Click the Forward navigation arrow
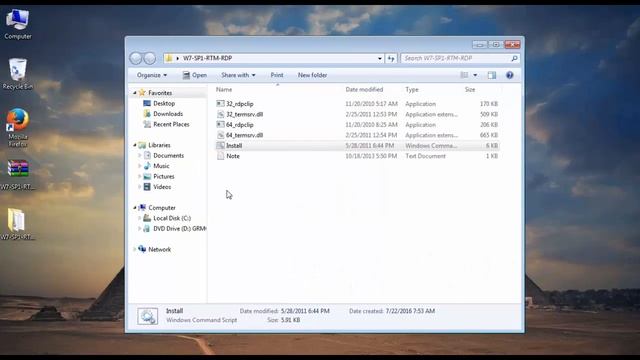 (x=149, y=58)
